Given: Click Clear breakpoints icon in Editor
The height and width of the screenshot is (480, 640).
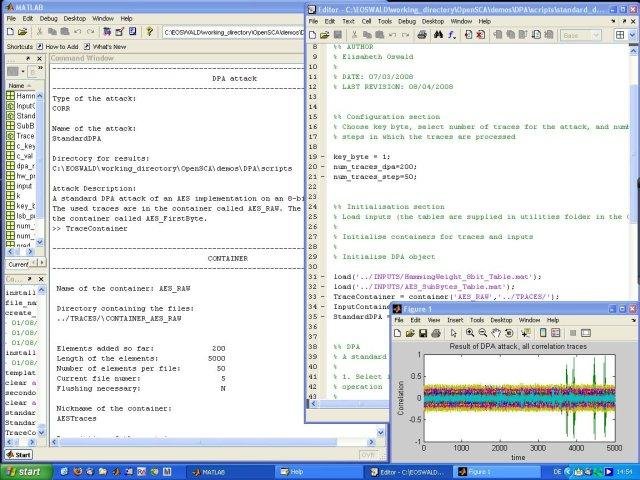Looking at the screenshot, I should click(x=481, y=35).
